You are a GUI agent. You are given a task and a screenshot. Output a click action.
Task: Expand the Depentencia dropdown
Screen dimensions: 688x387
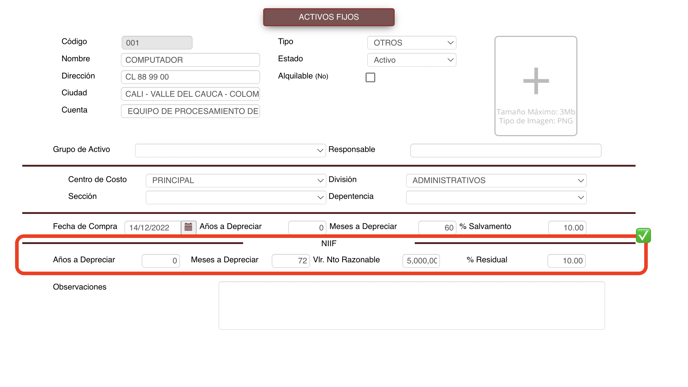(496, 197)
